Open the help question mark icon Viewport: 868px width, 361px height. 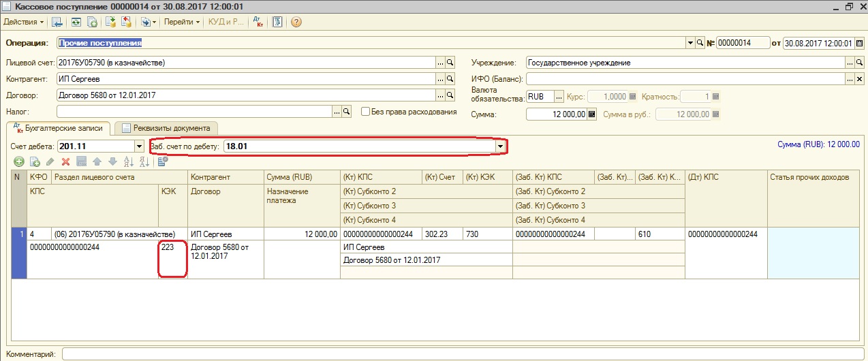(296, 22)
